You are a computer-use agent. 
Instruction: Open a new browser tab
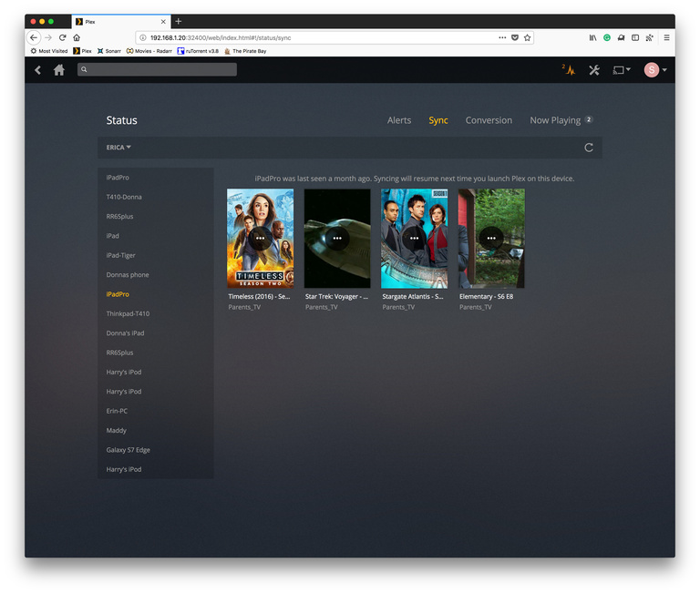click(x=178, y=22)
